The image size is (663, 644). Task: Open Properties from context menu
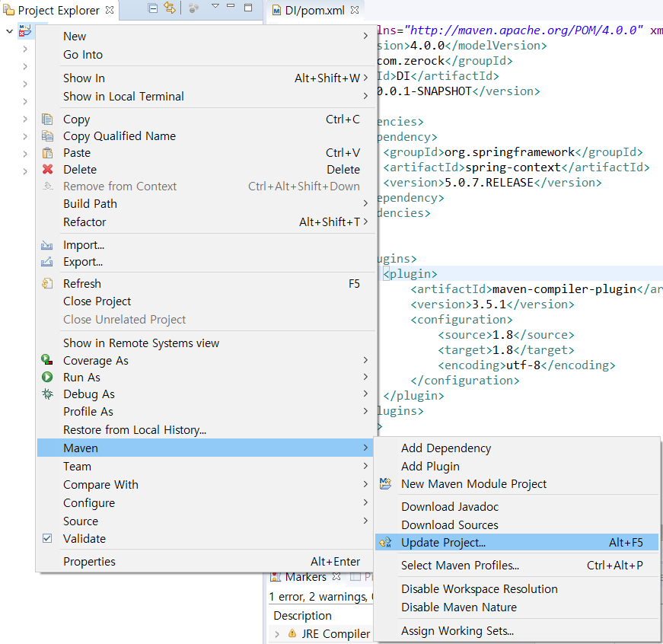(x=206, y=562)
